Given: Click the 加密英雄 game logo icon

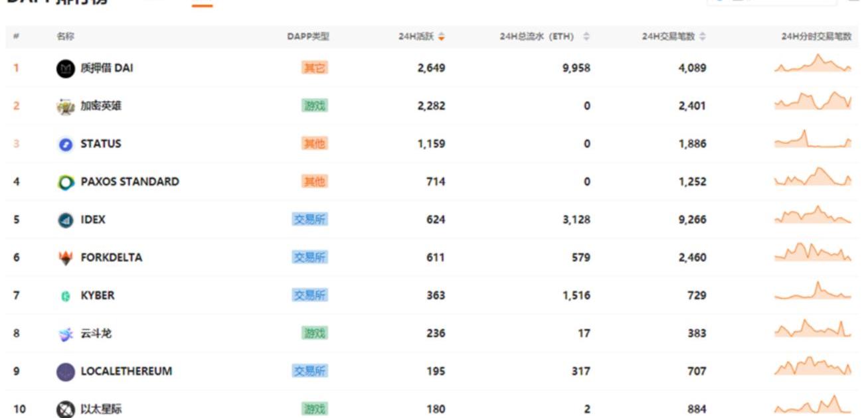Looking at the screenshot, I should point(65,106).
